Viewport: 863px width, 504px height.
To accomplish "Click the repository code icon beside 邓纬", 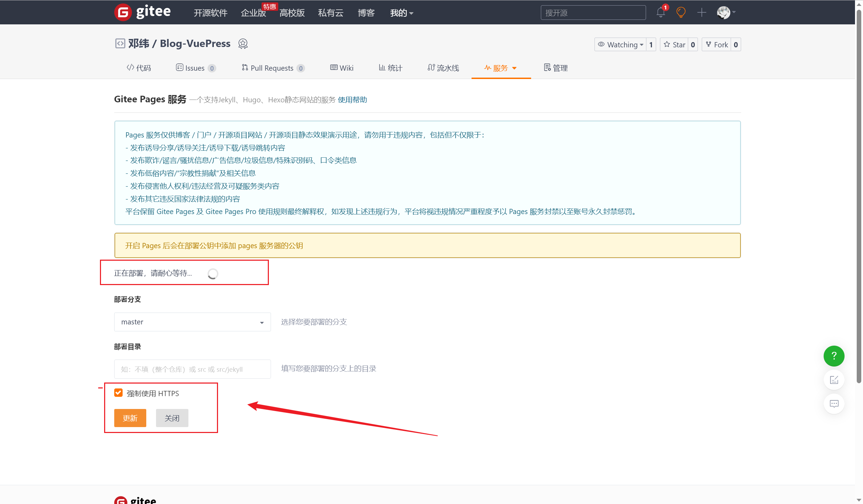I will (x=120, y=44).
